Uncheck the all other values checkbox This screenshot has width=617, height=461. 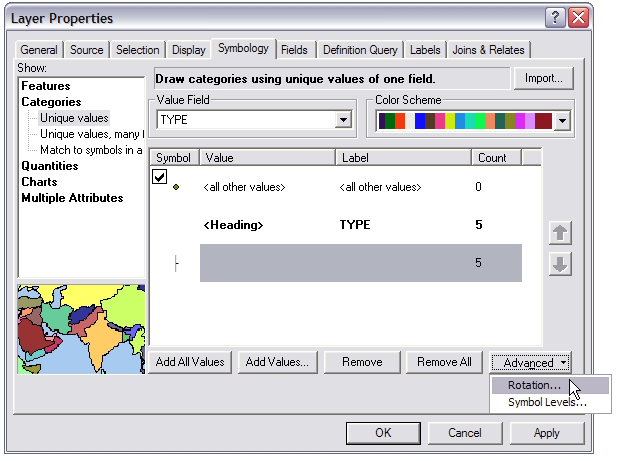click(x=160, y=176)
